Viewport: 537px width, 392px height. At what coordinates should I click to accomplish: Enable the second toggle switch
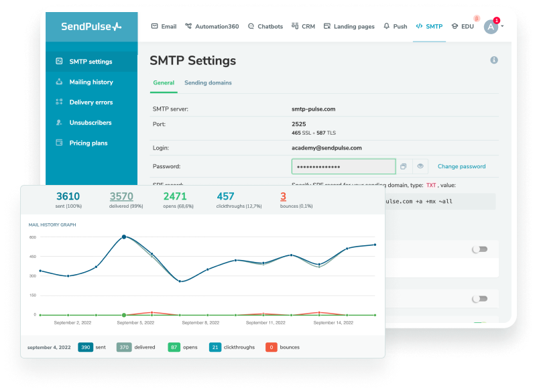pyautogui.click(x=479, y=299)
